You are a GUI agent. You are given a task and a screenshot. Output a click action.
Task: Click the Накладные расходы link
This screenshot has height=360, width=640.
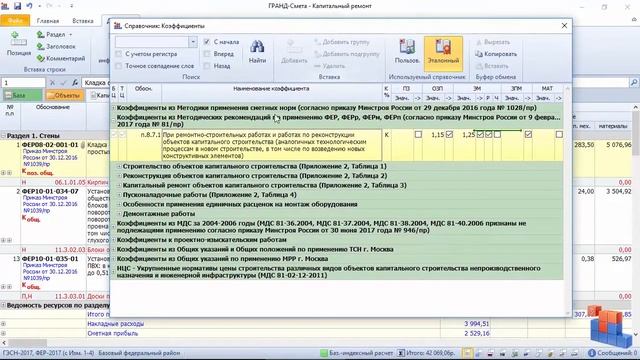pyautogui.click(x=116, y=324)
